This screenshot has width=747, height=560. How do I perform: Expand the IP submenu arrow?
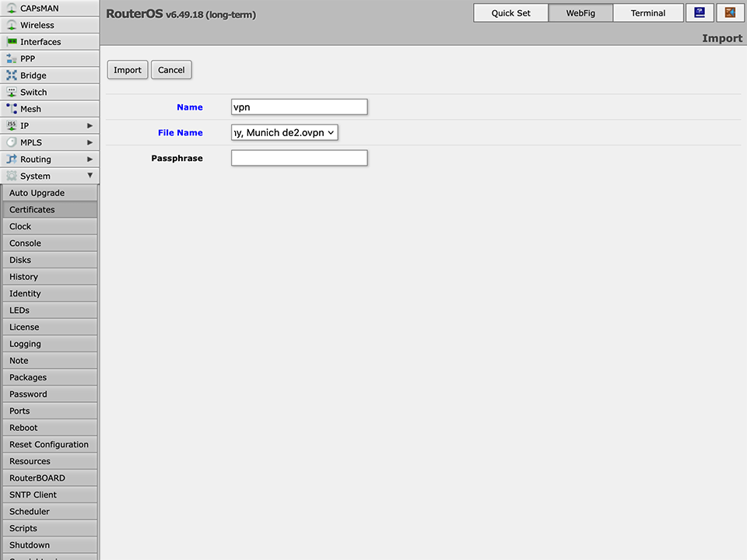point(89,126)
